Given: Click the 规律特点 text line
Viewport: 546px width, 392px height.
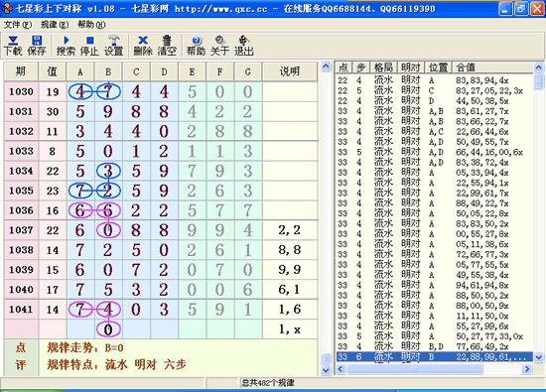Looking at the screenshot, I should (x=117, y=365).
